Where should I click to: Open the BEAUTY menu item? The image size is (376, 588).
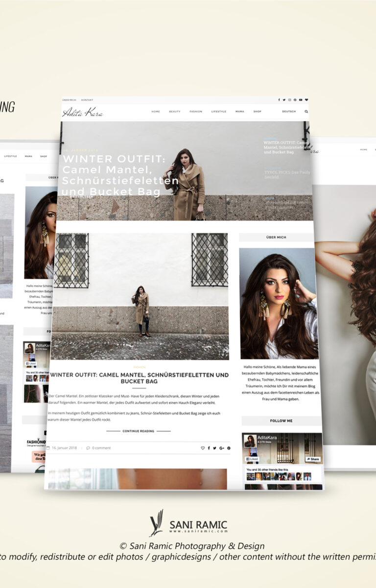pyautogui.click(x=175, y=111)
